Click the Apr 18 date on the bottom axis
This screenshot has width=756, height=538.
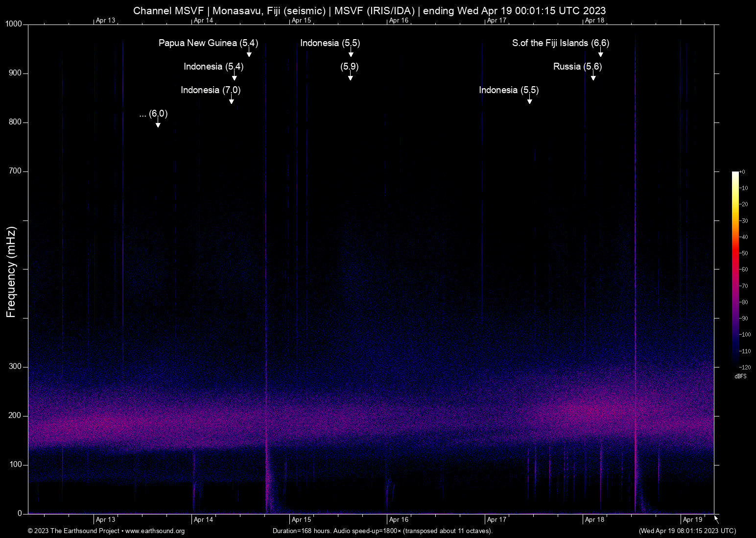[594, 520]
